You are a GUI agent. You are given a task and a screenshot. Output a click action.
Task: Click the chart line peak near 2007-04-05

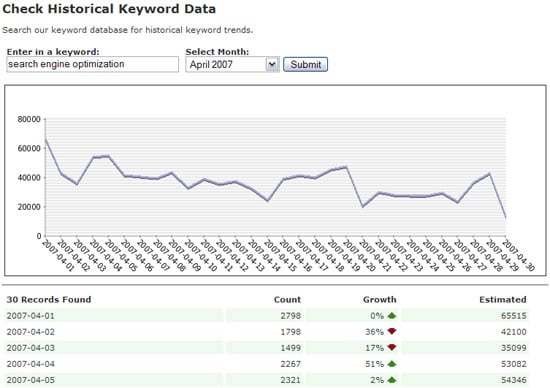click(108, 156)
